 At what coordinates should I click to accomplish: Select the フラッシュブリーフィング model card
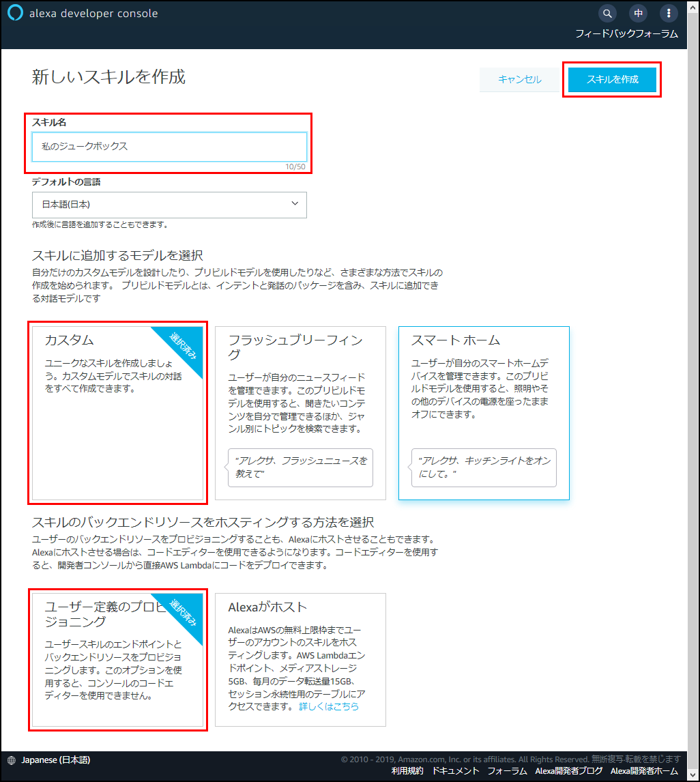pyautogui.click(x=300, y=412)
